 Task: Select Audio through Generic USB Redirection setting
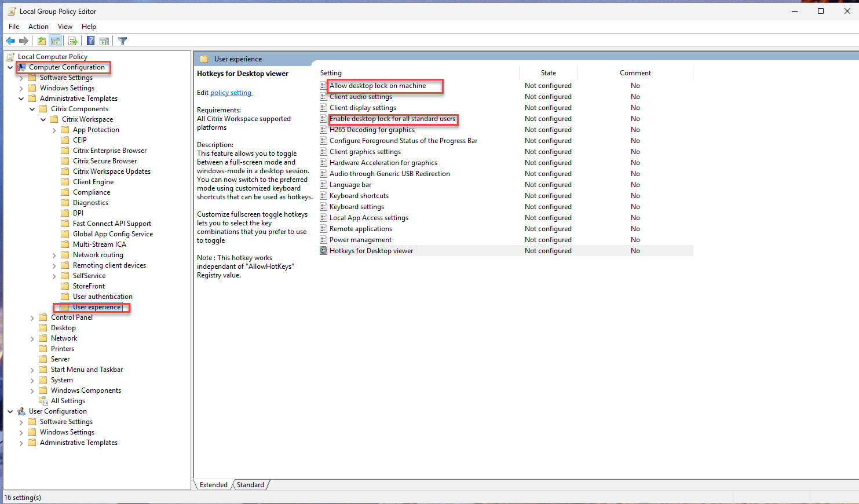(x=390, y=174)
